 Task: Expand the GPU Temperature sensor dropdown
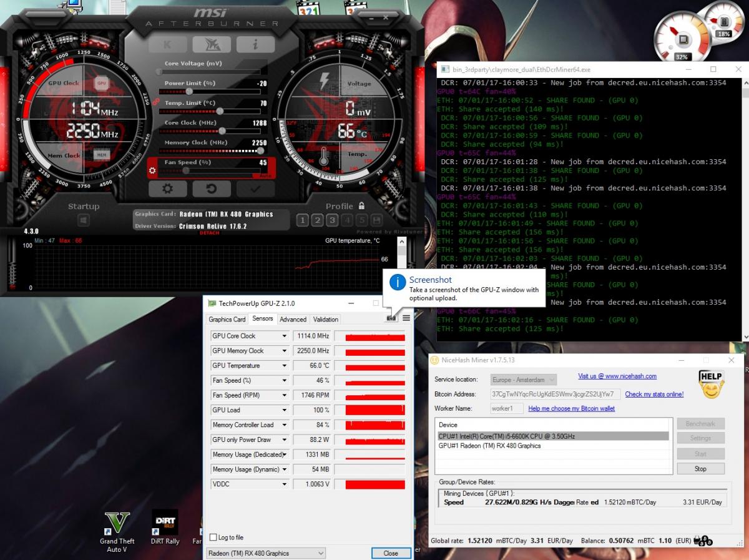285,366
